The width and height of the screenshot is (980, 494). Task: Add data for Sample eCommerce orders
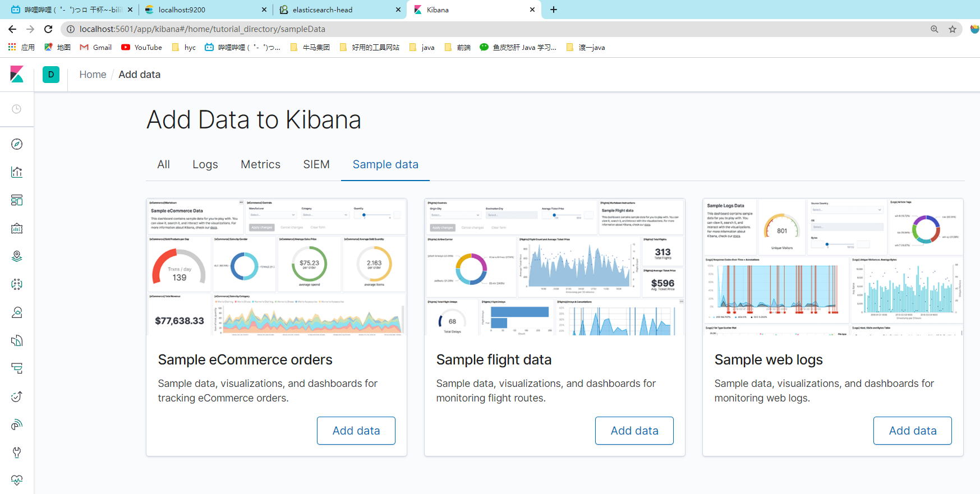coord(356,431)
